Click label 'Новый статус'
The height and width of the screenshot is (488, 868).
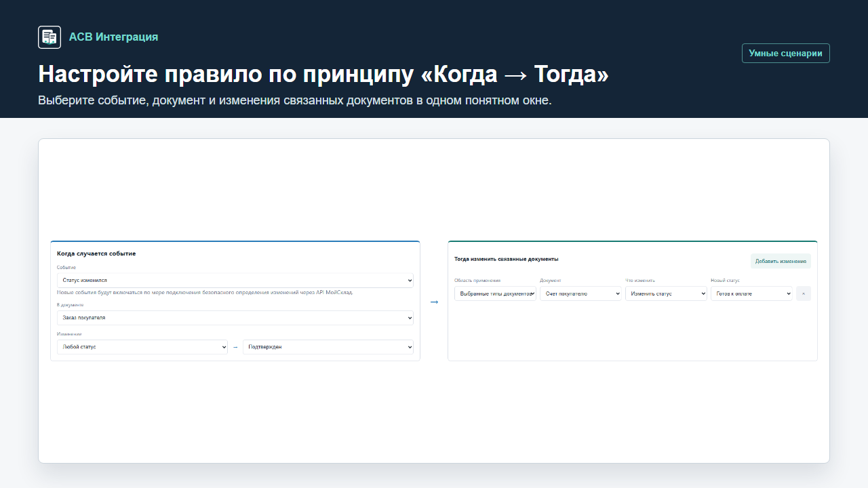(x=725, y=280)
